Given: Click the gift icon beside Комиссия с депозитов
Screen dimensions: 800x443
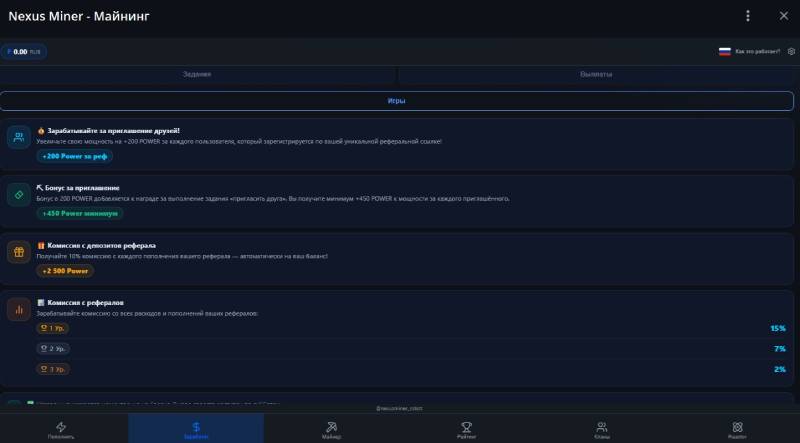Looking at the screenshot, I should [x=19, y=252].
